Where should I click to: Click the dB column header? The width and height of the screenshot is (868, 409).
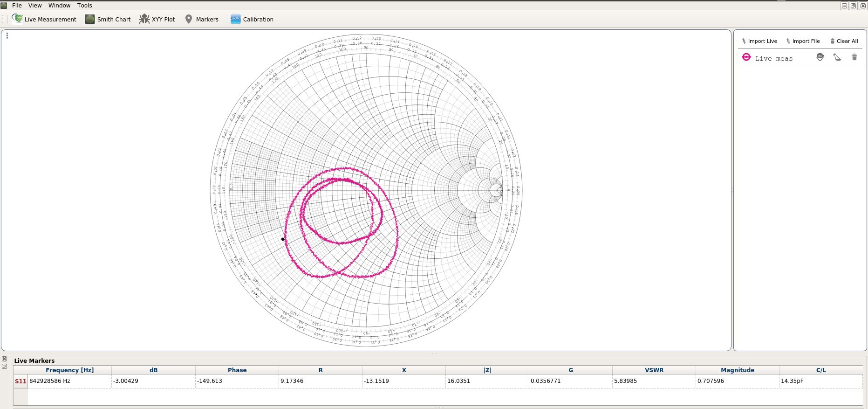click(153, 370)
